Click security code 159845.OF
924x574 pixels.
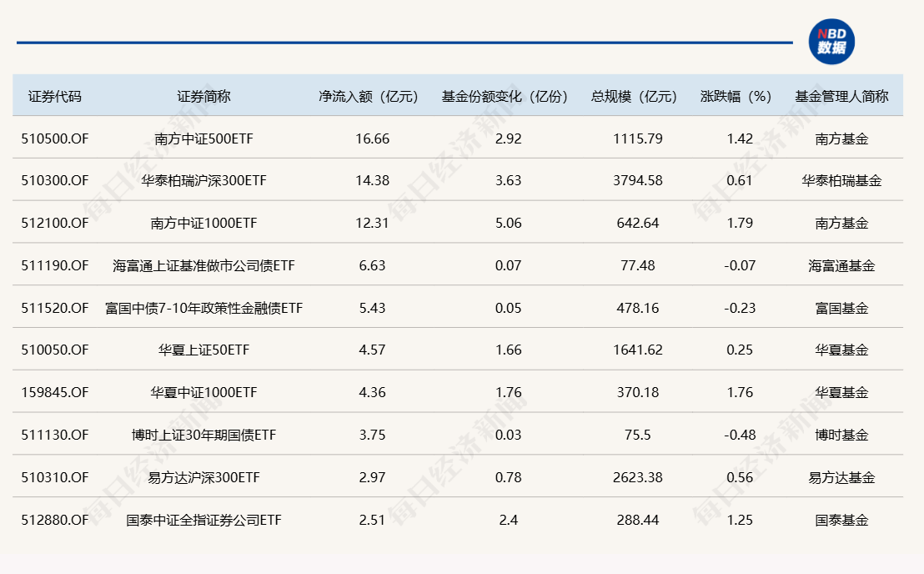point(55,392)
